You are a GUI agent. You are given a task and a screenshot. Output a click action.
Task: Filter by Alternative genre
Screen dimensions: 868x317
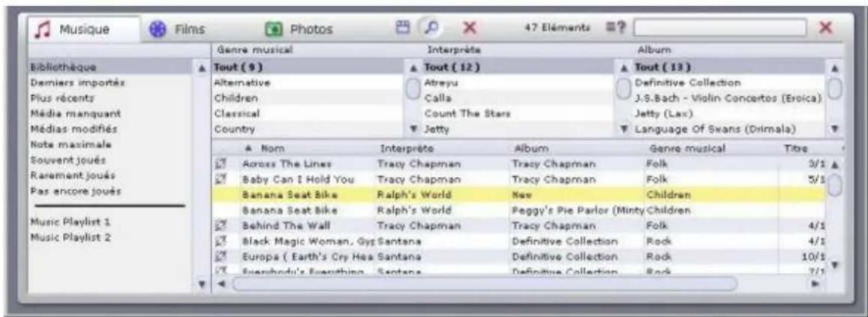[x=309, y=82]
